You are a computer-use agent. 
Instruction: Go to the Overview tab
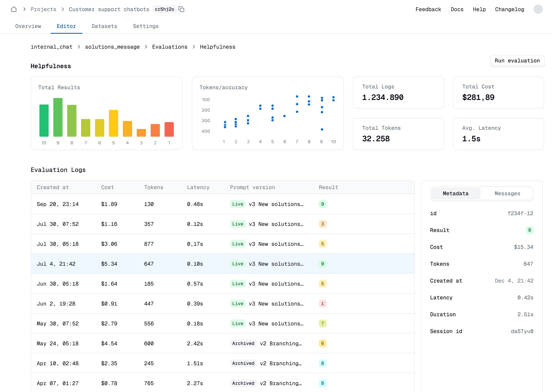pyautogui.click(x=28, y=26)
